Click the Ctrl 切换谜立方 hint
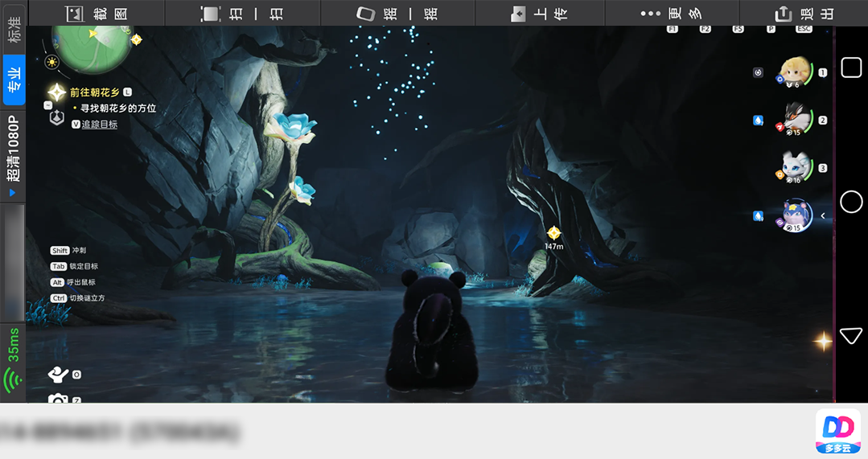This screenshot has width=868, height=459. tap(77, 298)
